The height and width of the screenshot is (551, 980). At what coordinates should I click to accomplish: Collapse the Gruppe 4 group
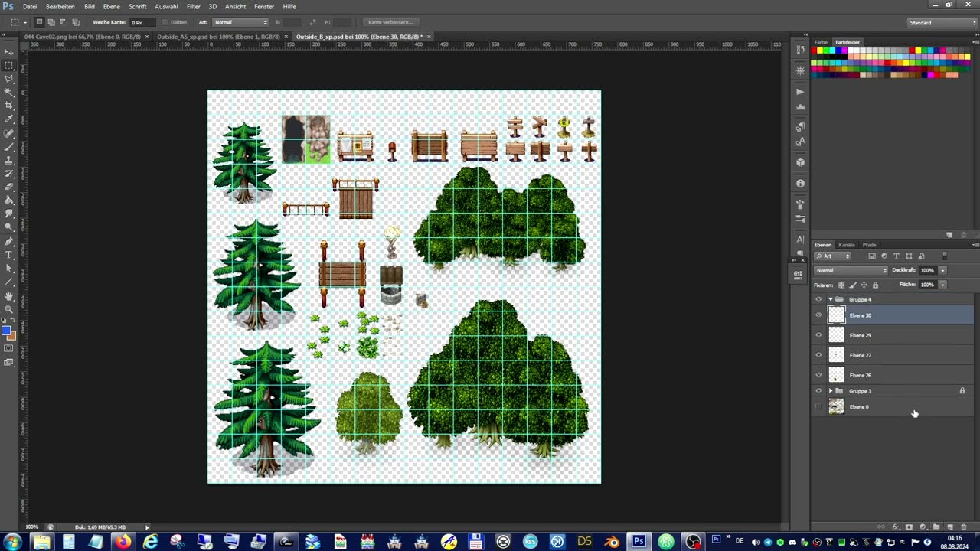tap(831, 299)
